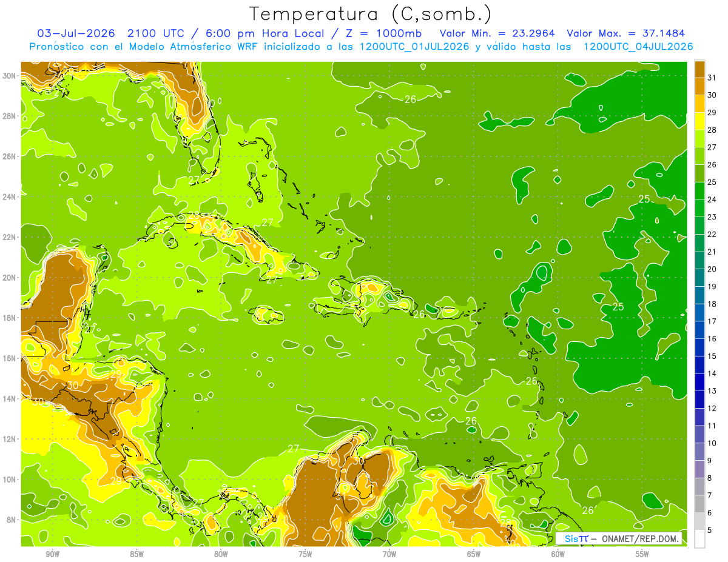The width and height of the screenshot is (728, 562).
Task: Click latitude label "8N"
Action: (x=12, y=520)
